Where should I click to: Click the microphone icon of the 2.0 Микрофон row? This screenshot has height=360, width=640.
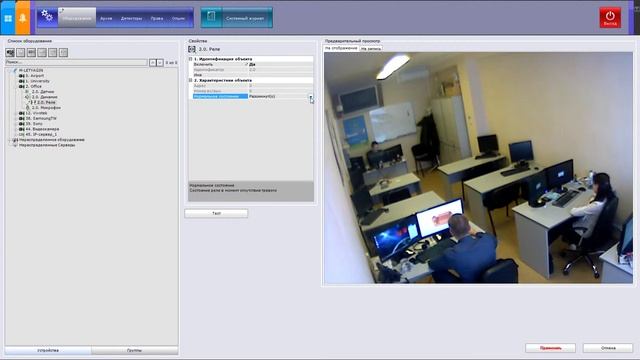click(28, 108)
